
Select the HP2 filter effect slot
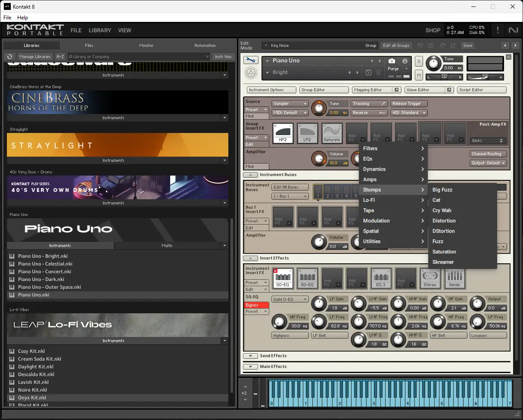(283, 133)
